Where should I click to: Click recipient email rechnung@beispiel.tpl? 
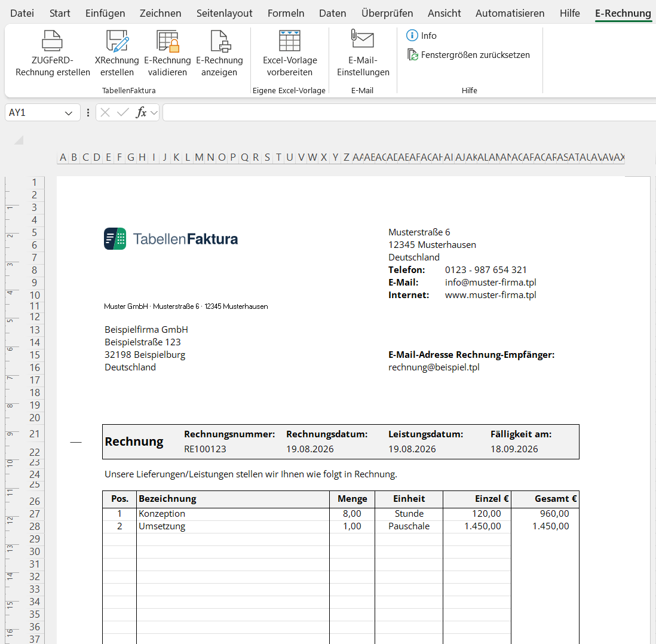click(434, 367)
